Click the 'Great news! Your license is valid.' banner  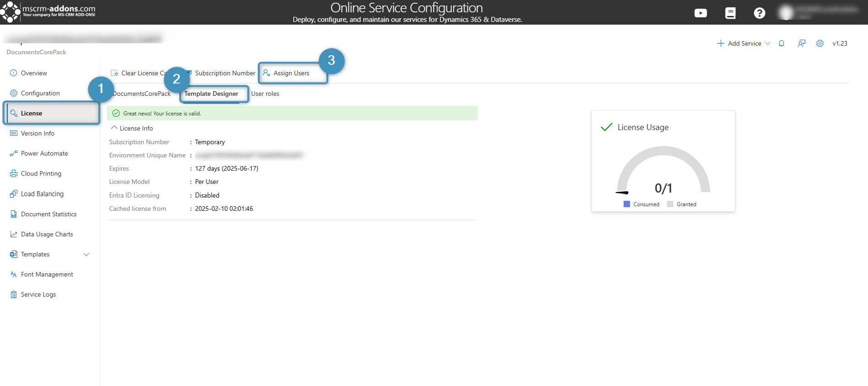coord(292,113)
